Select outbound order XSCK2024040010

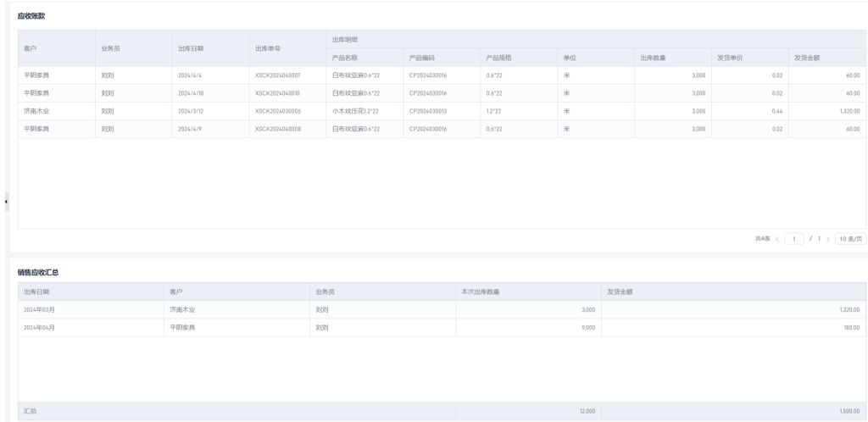[x=277, y=93]
